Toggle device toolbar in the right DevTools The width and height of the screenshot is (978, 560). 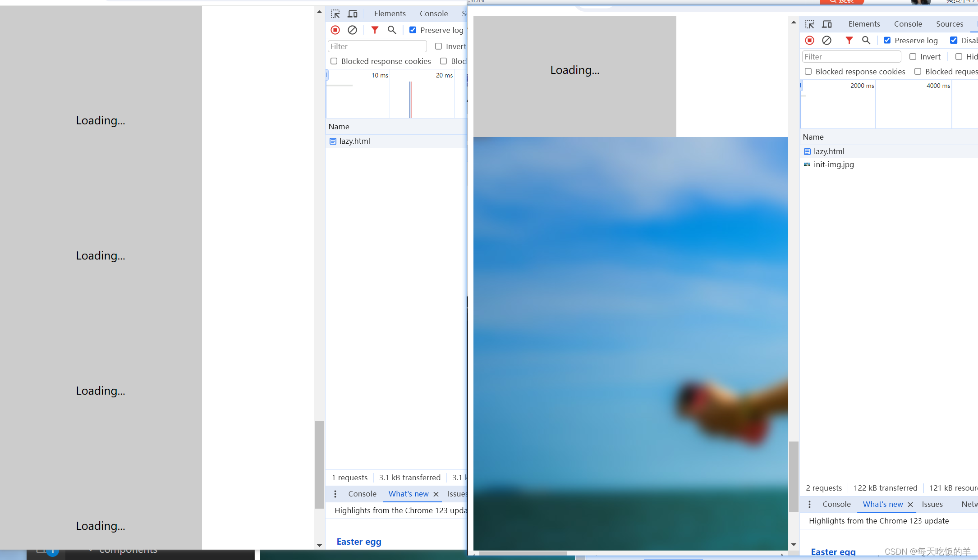point(827,24)
